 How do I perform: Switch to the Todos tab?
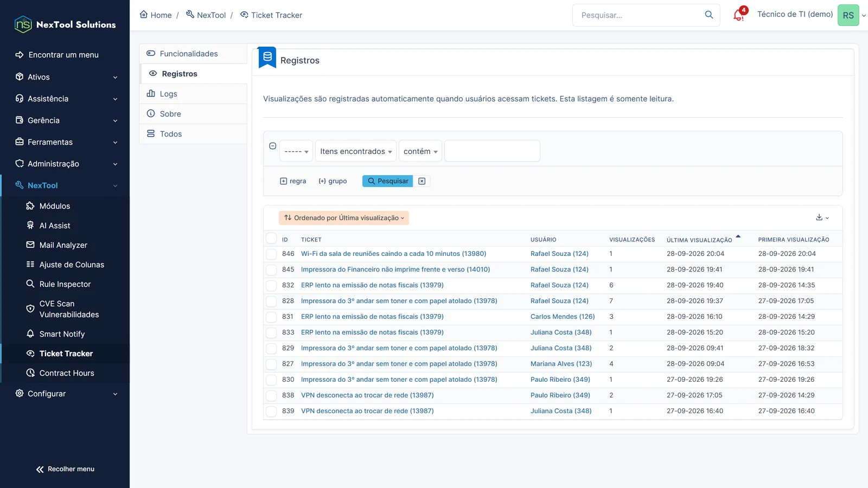pos(193,134)
